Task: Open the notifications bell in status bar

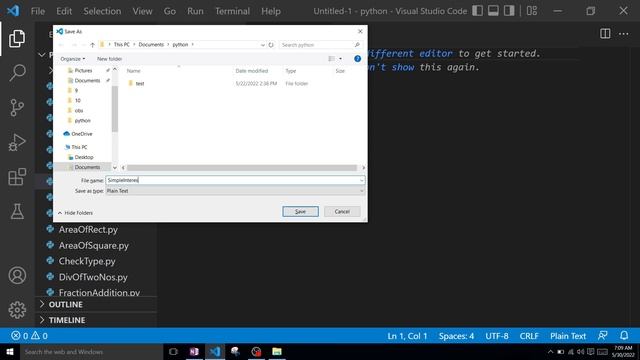Action: (x=624, y=336)
